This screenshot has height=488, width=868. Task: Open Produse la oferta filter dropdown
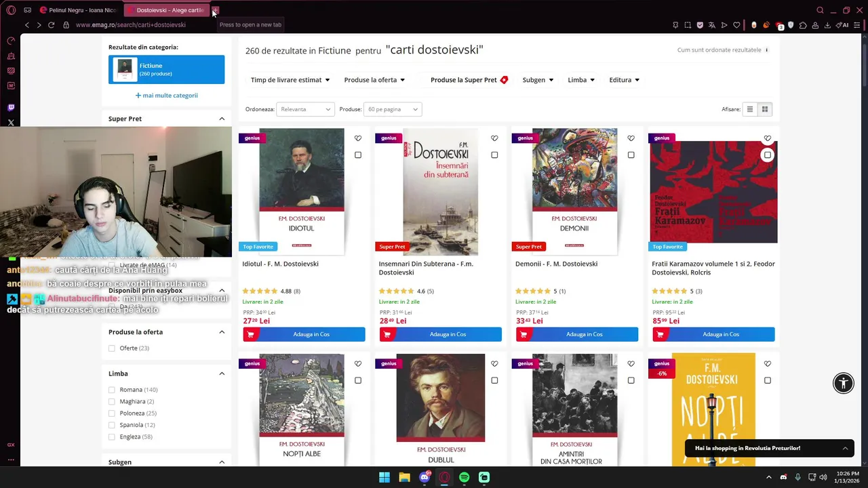374,80
